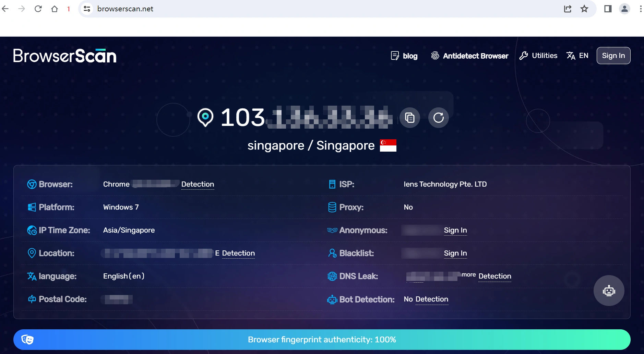Click the BrowserScan logo

[65, 56]
